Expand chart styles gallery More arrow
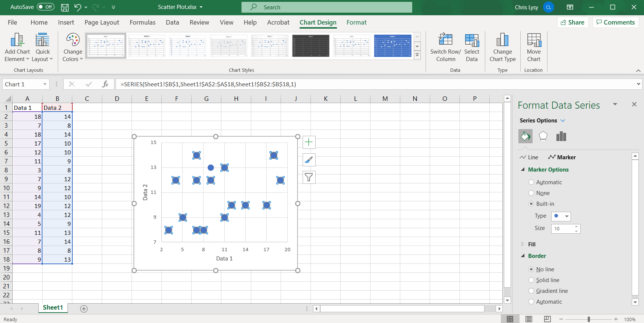 (417, 55)
